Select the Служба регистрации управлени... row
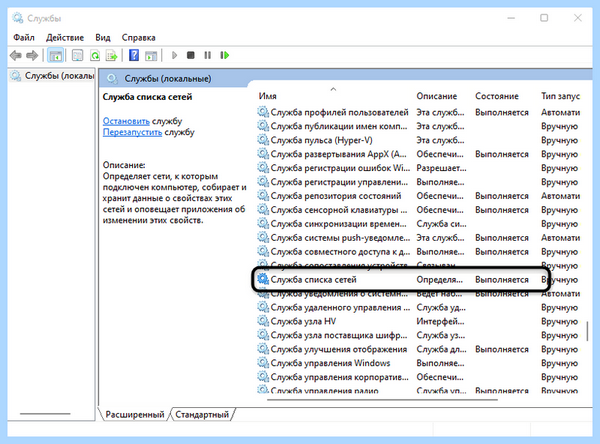The width and height of the screenshot is (600, 444). coord(419,182)
